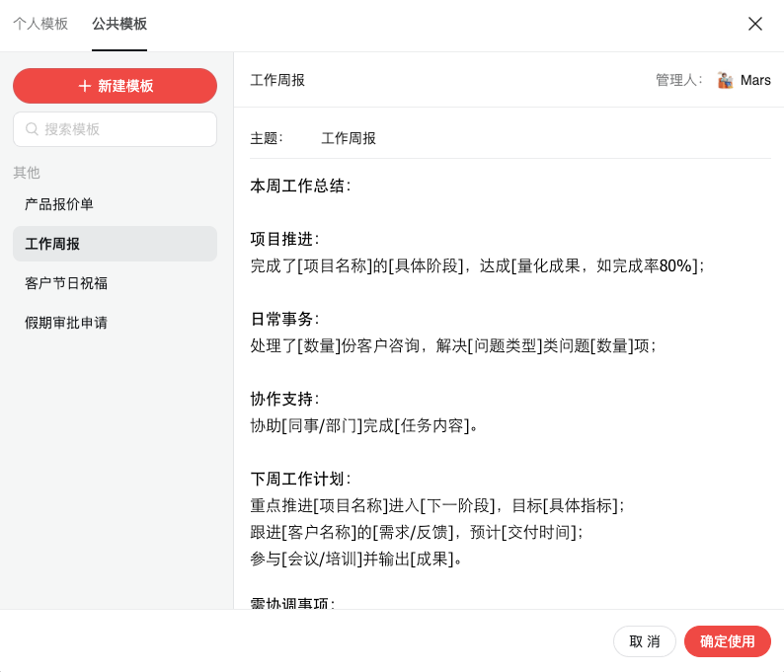784x672 pixels.
Task: Confirm with the 确定使用 button
Action: click(727, 641)
